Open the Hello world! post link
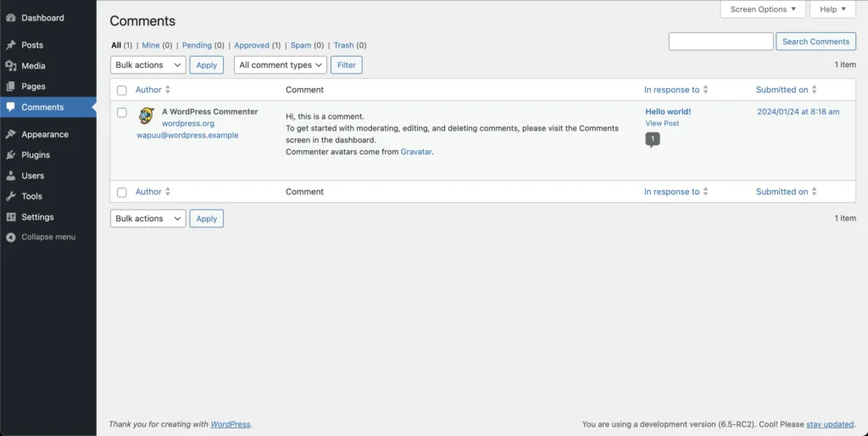 668,111
